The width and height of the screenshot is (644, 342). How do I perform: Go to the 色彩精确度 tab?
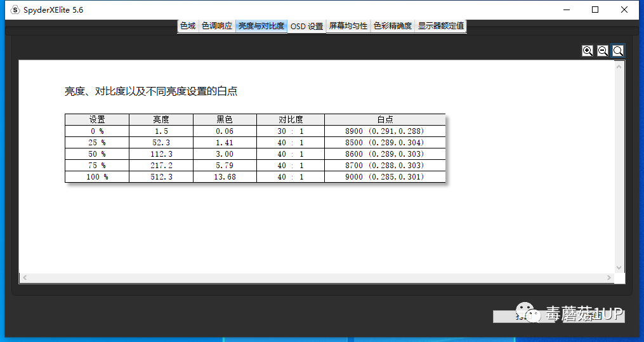coord(392,26)
